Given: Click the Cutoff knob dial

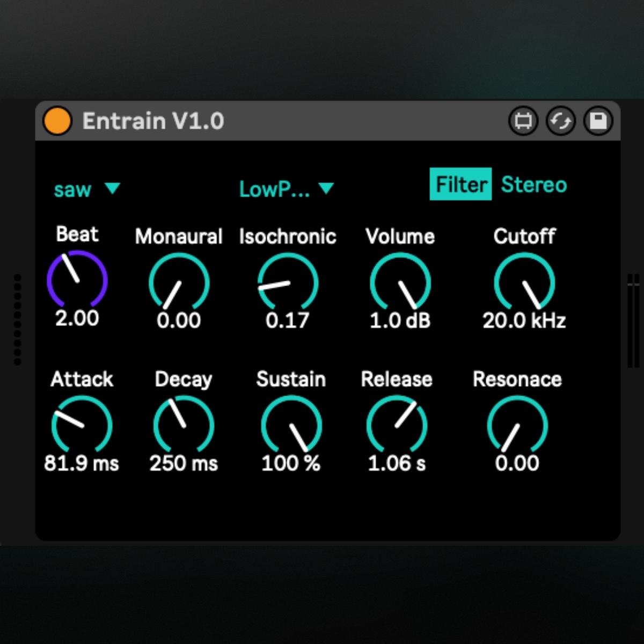Looking at the screenshot, I should pos(524,283).
